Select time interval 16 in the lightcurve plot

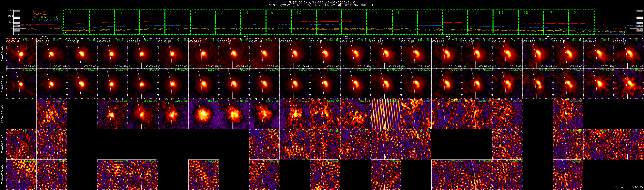point(455,22)
